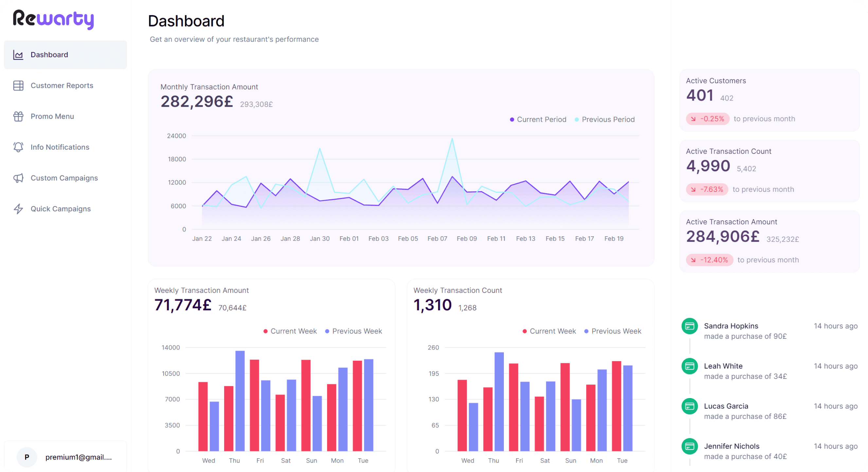The image size is (868, 472).
Task: Click the Promo Menu gift icon
Action: click(18, 116)
